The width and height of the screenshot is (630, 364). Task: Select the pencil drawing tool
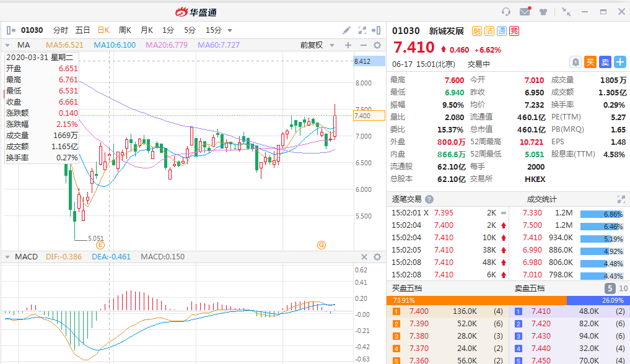coord(347,30)
